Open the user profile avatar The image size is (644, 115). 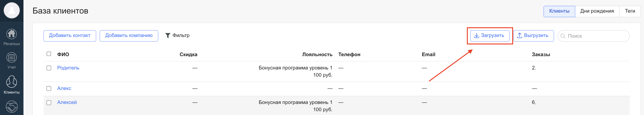tap(12, 11)
